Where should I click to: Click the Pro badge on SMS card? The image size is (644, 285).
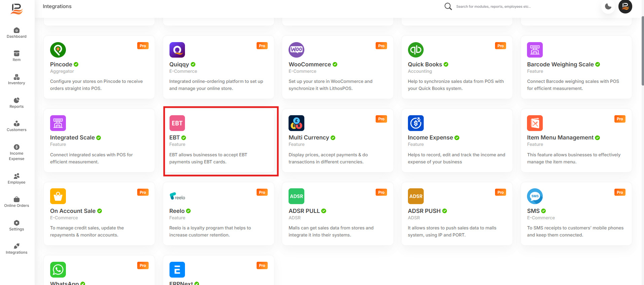620,192
